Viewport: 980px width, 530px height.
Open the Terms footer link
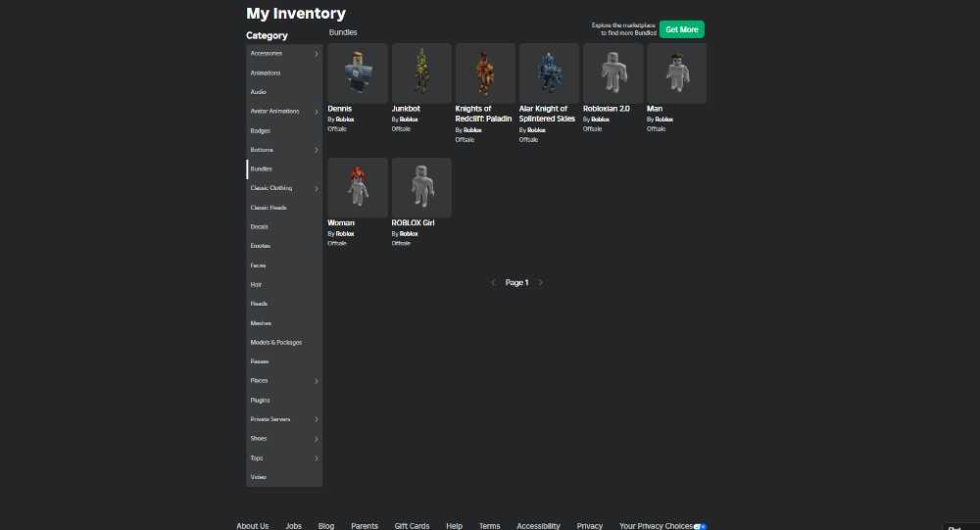point(489,526)
